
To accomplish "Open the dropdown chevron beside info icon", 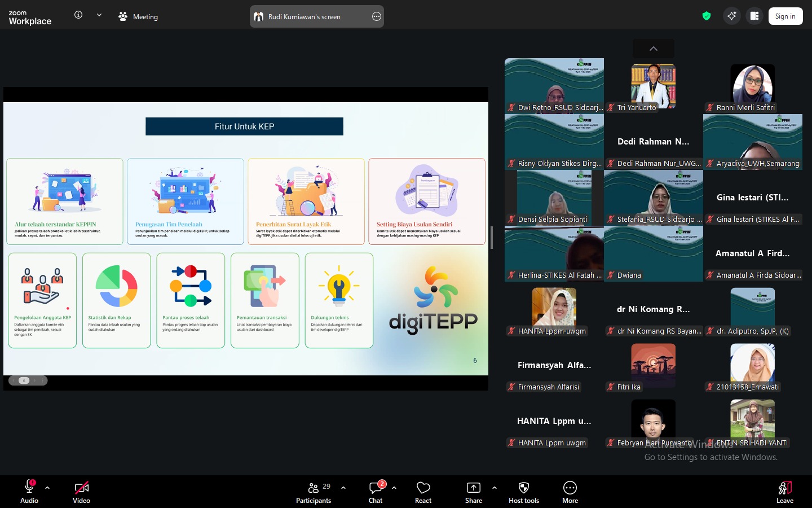I will click(99, 15).
